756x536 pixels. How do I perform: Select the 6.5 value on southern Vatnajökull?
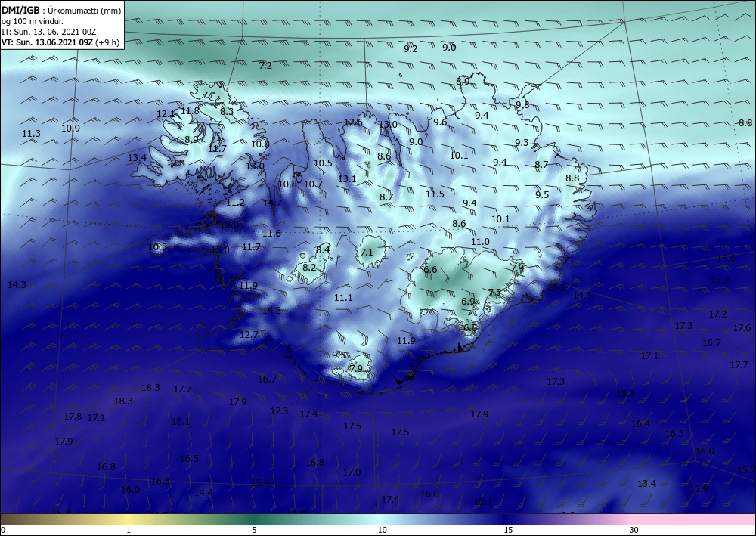click(470, 327)
